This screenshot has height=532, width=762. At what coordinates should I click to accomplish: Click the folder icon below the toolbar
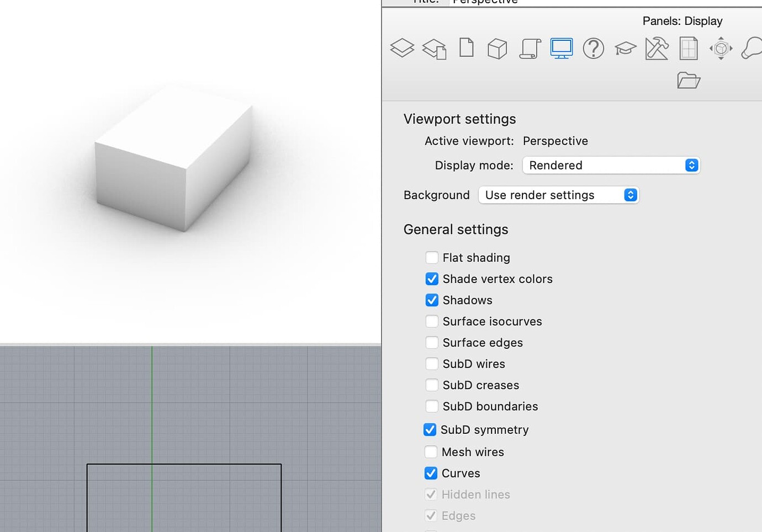(688, 80)
